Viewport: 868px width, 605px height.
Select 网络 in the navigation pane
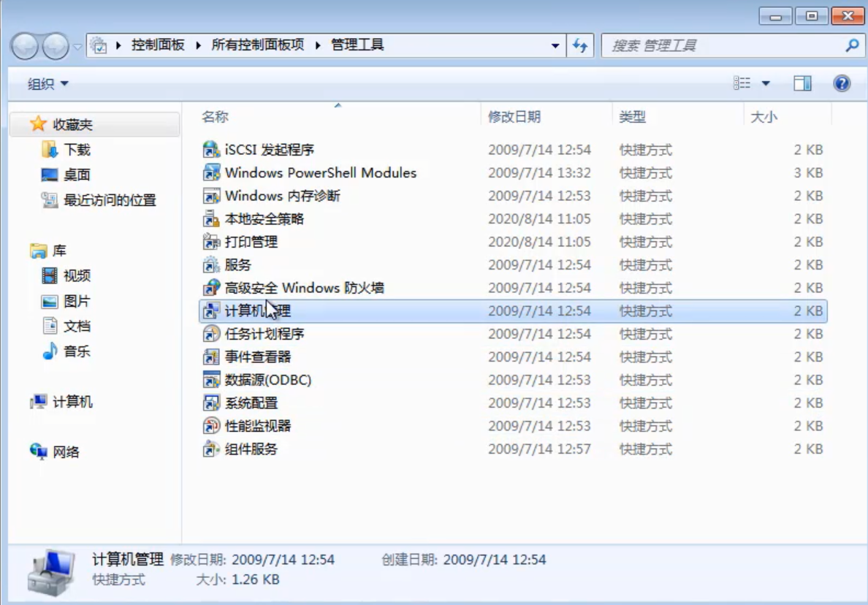point(66,452)
